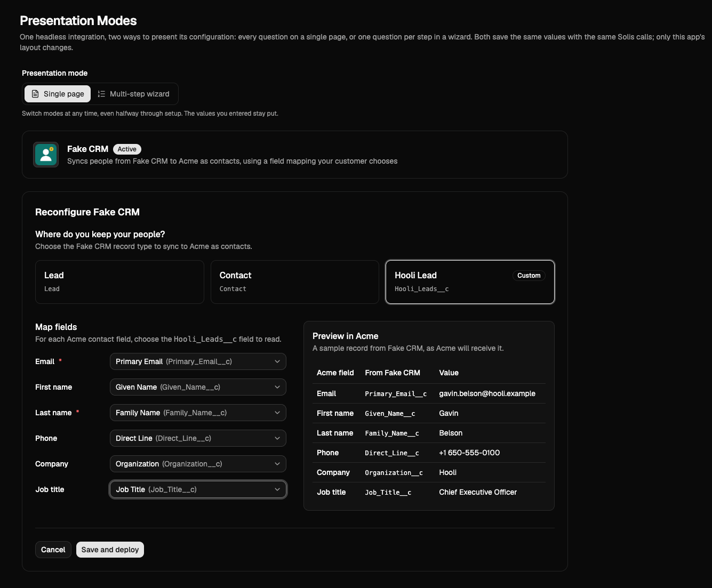Screen dimensions: 712x588
Task: Click the Map fields heading
Action: point(56,327)
